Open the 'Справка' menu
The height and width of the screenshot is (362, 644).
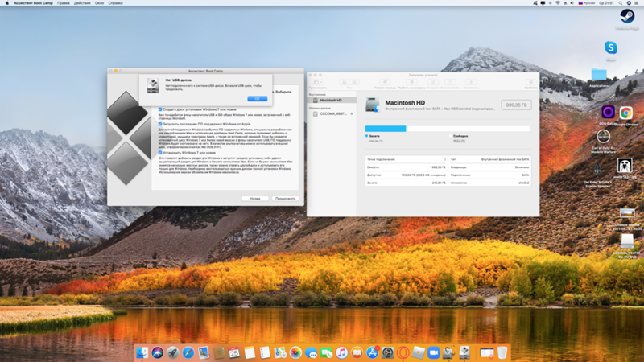click(x=115, y=3)
